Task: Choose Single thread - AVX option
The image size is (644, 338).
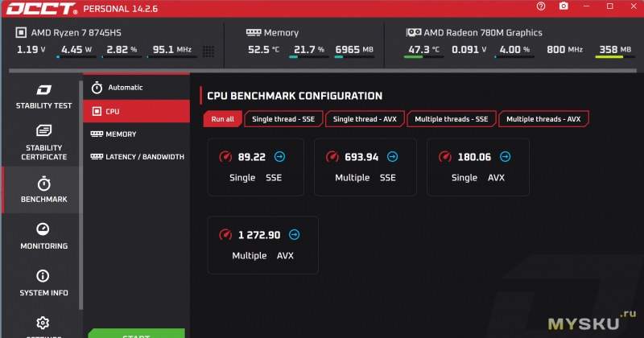Action: point(365,119)
